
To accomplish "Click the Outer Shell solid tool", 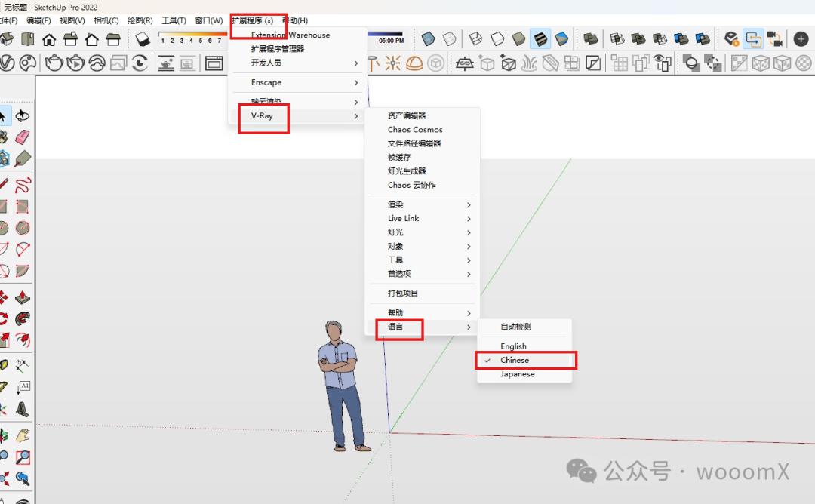I will [590, 39].
